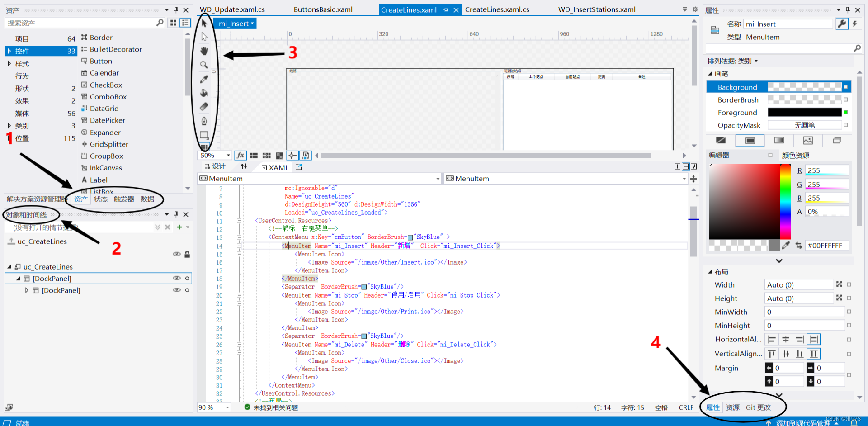
Task: Toggle project code display button
Action: click(306, 156)
